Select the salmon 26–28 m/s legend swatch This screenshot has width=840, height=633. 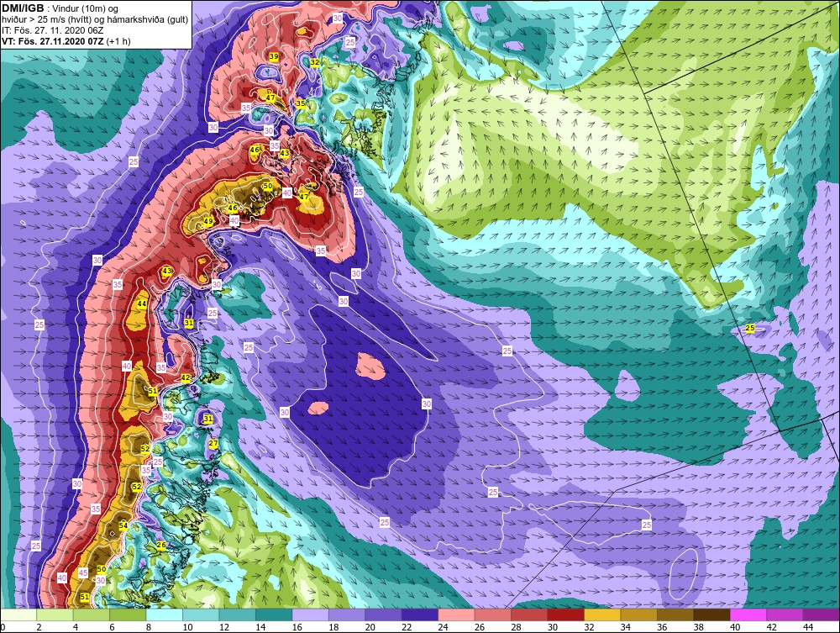click(493, 615)
